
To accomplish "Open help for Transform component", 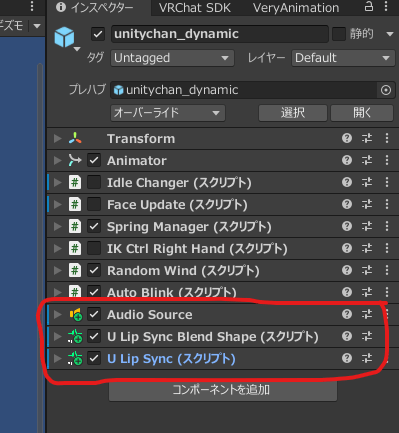I will tap(347, 138).
